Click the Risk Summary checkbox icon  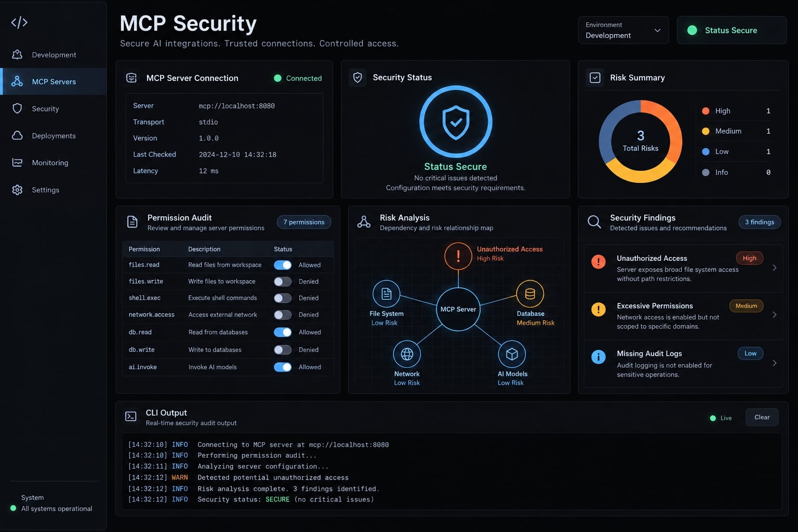(595, 77)
